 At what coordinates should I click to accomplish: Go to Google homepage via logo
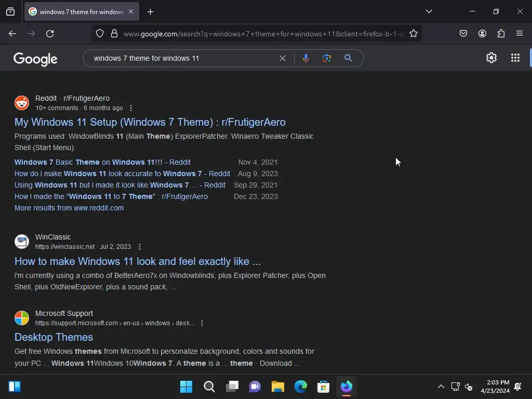[35, 59]
